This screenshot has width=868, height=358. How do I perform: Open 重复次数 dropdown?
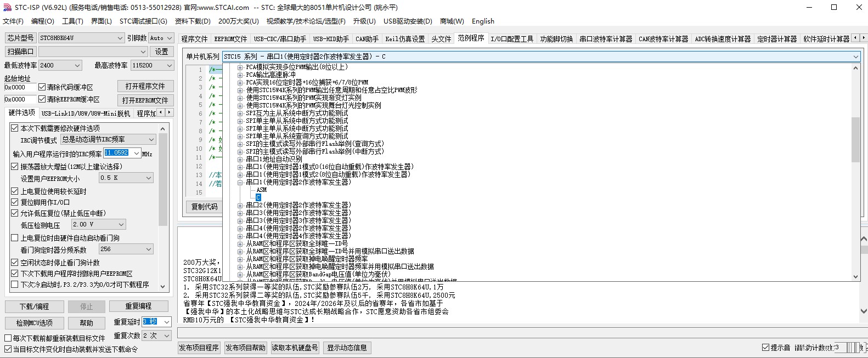157,335
